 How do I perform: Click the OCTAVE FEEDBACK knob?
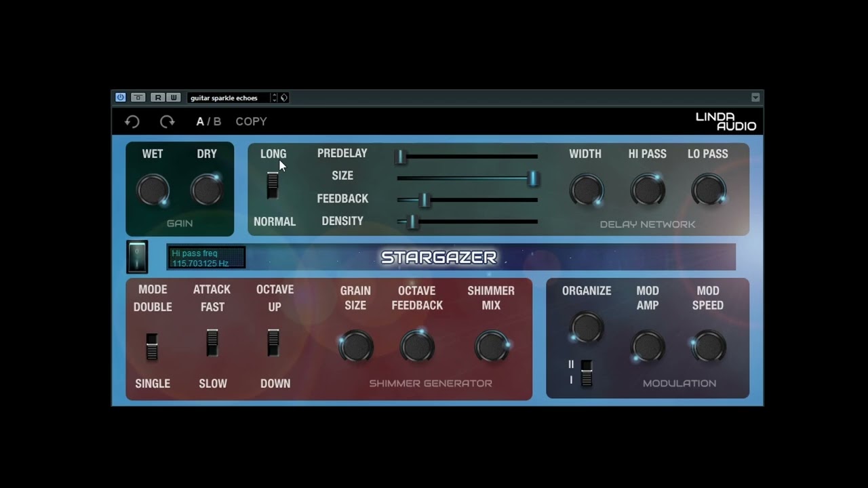(x=417, y=346)
